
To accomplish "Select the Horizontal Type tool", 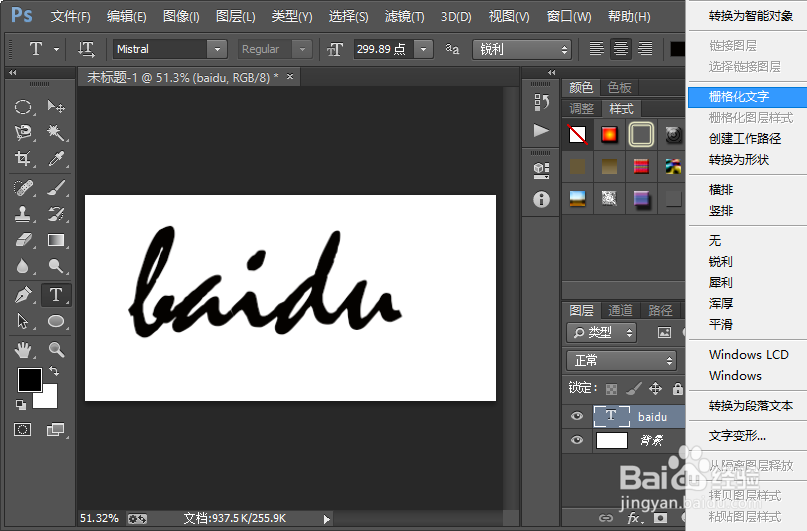I will click(x=56, y=295).
